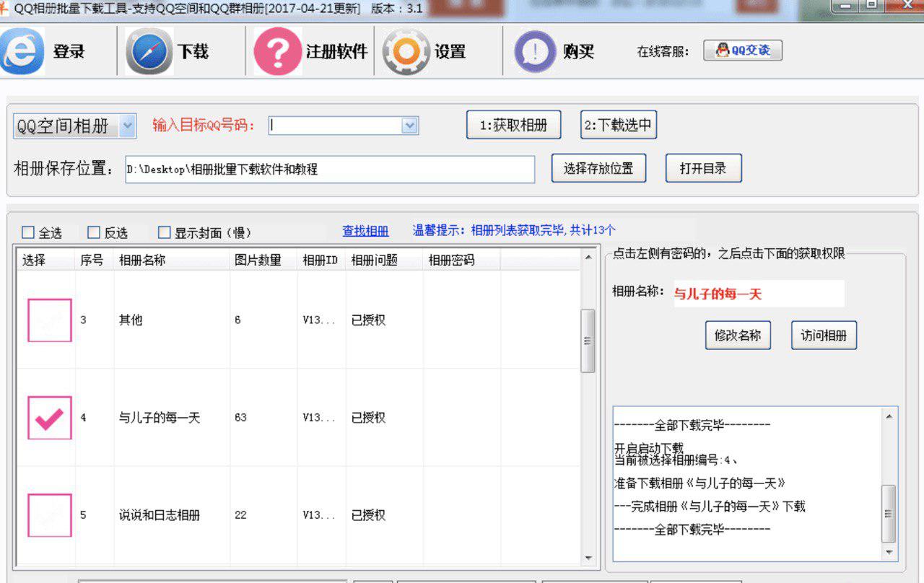Image resolution: width=924 pixels, height=583 pixels.
Task: Click the target QQ number input field
Action: point(335,126)
